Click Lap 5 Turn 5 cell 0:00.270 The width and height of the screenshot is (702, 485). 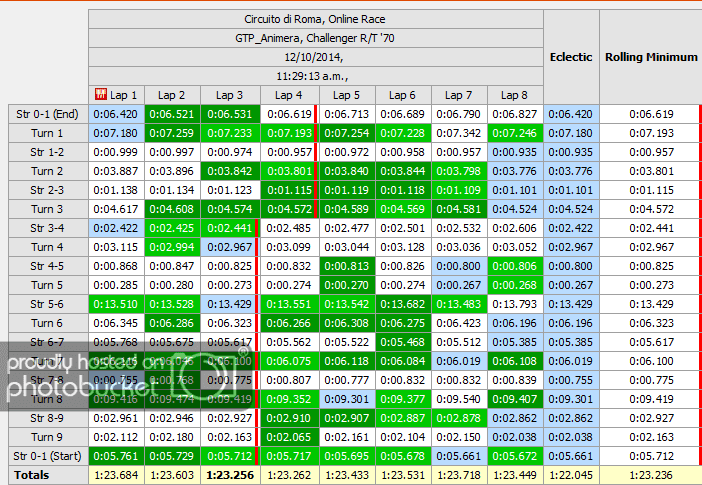click(x=347, y=285)
